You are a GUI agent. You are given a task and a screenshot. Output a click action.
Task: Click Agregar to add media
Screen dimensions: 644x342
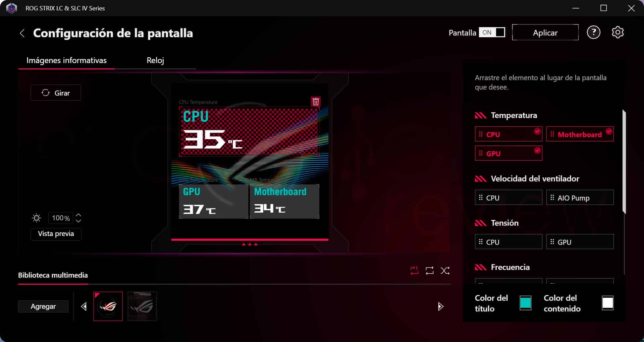[x=43, y=306]
